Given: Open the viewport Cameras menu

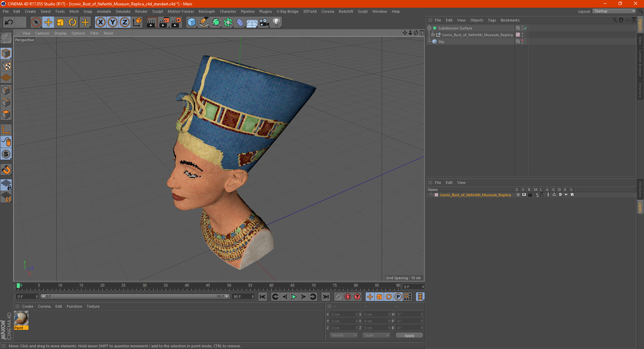Looking at the screenshot, I should point(42,33).
